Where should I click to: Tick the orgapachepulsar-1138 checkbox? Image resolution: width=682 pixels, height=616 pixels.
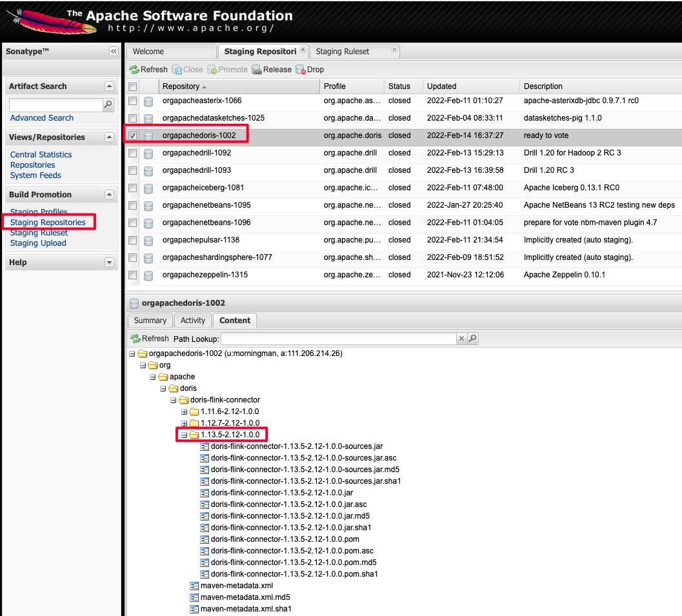(x=133, y=241)
